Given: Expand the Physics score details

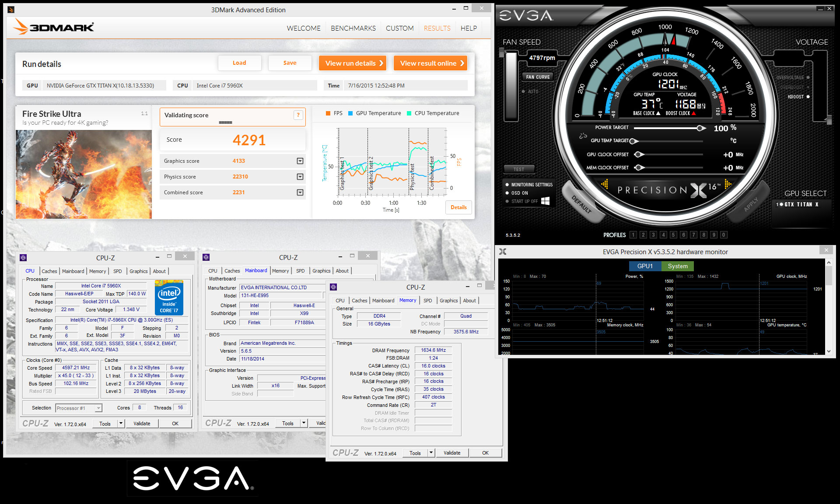Looking at the screenshot, I should pyautogui.click(x=300, y=177).
